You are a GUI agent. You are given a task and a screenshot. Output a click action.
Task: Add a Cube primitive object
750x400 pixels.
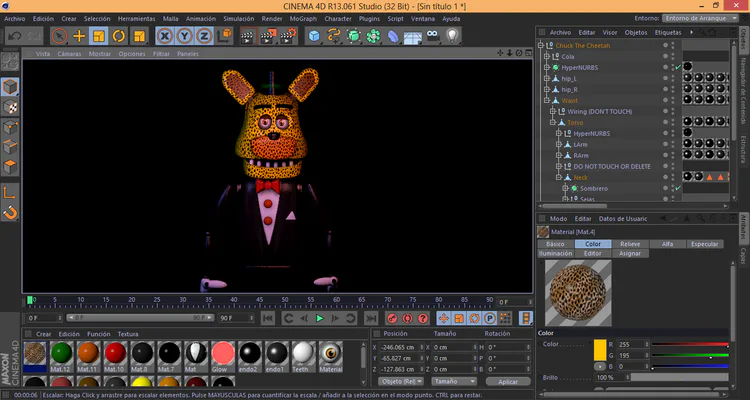point(314,36)
